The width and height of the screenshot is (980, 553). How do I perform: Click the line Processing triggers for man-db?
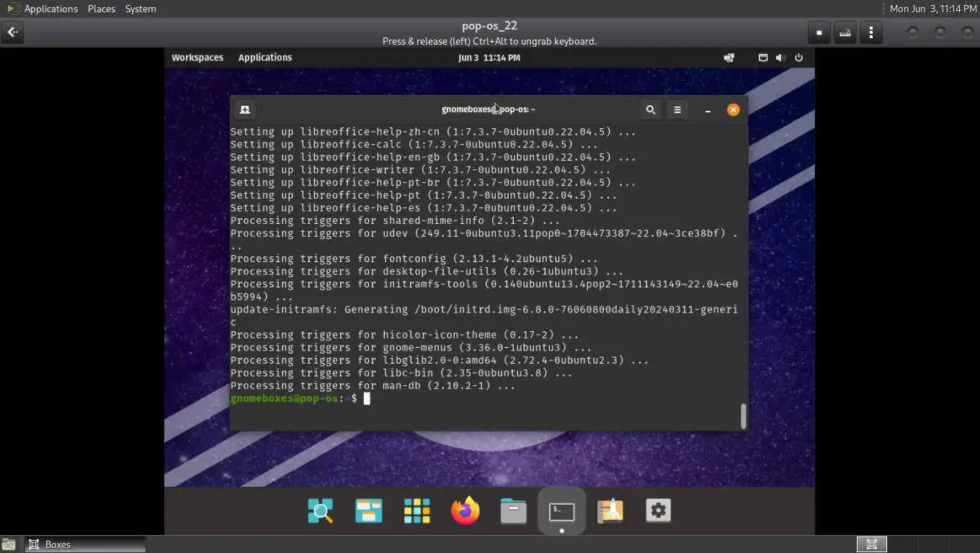[373, 386]
